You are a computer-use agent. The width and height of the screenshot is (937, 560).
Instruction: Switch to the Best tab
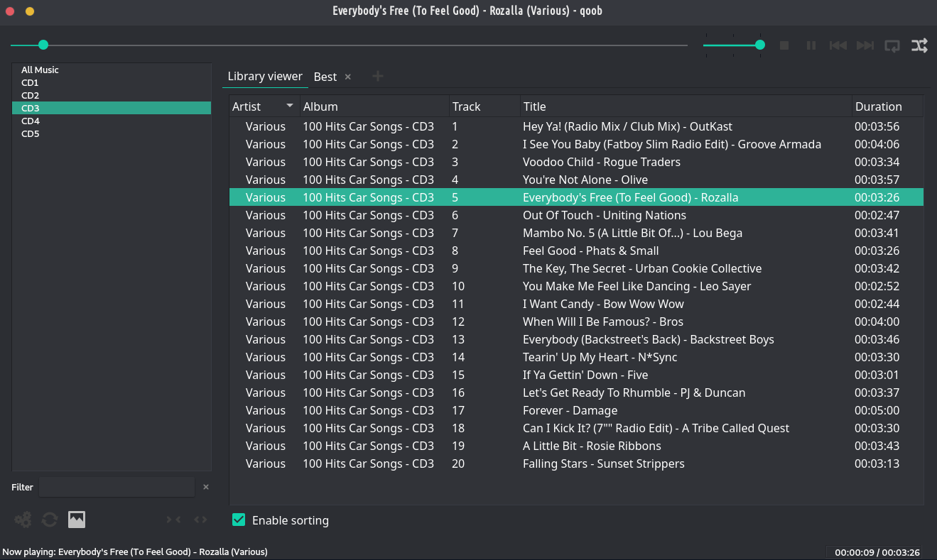coord(325,77)
